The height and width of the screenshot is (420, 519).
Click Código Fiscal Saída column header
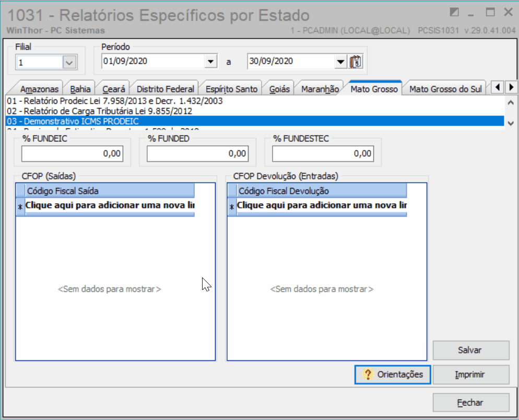click(x=110, y=191)
